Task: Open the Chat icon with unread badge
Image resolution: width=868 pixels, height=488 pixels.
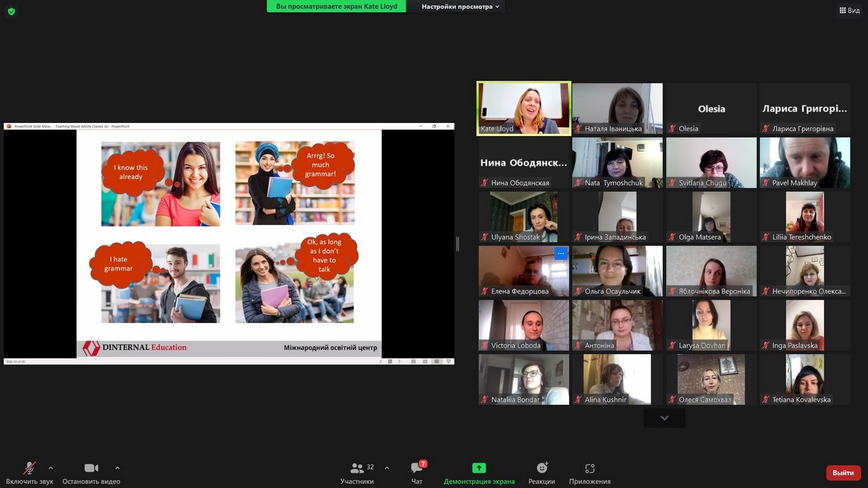Action: [417, 468]
